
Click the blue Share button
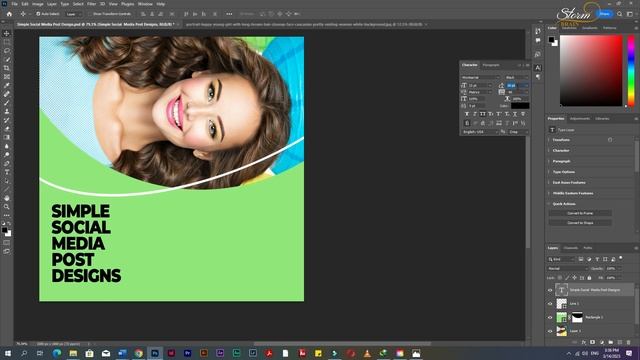point(605,14)
